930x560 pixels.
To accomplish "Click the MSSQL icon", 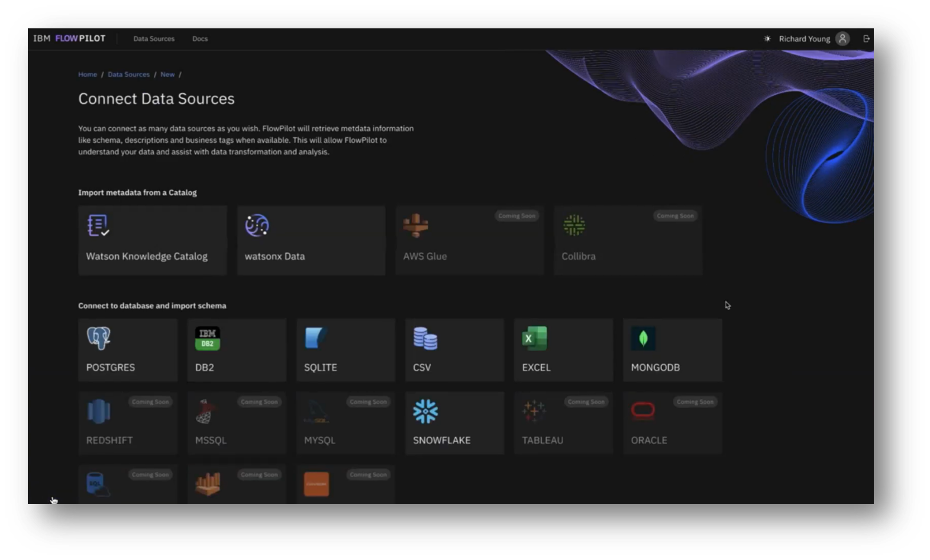I will pyautogui.click(x=205, y=412).
